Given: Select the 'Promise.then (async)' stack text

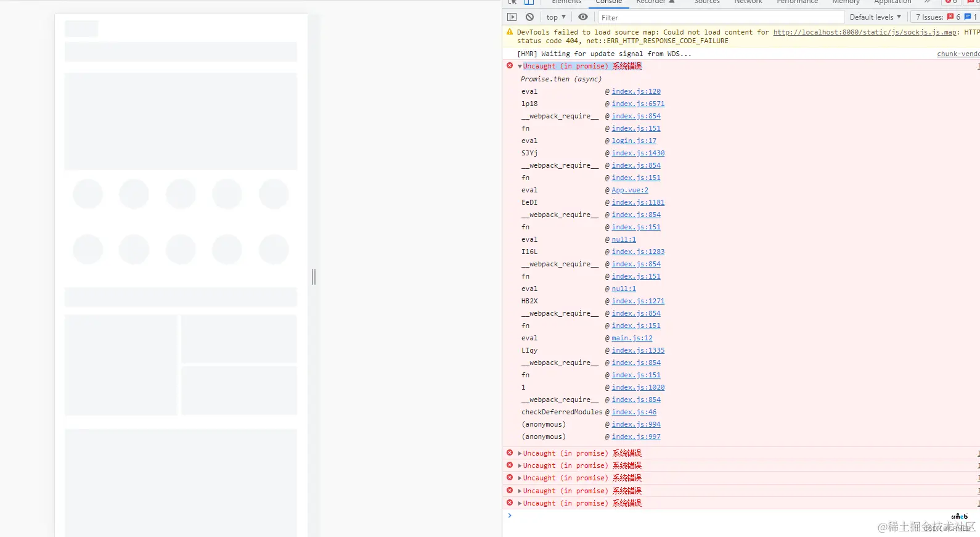Looking at the screenshot, I should [561, 79].
